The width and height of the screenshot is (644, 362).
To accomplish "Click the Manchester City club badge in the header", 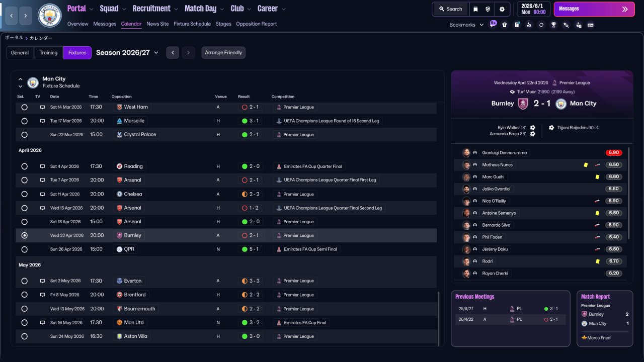I will (x=49, y=16).
